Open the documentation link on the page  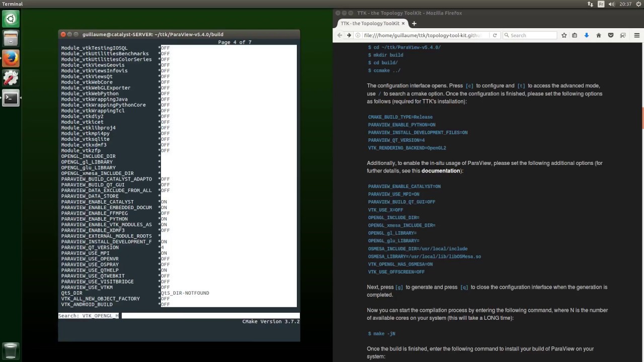click(441, 171)
